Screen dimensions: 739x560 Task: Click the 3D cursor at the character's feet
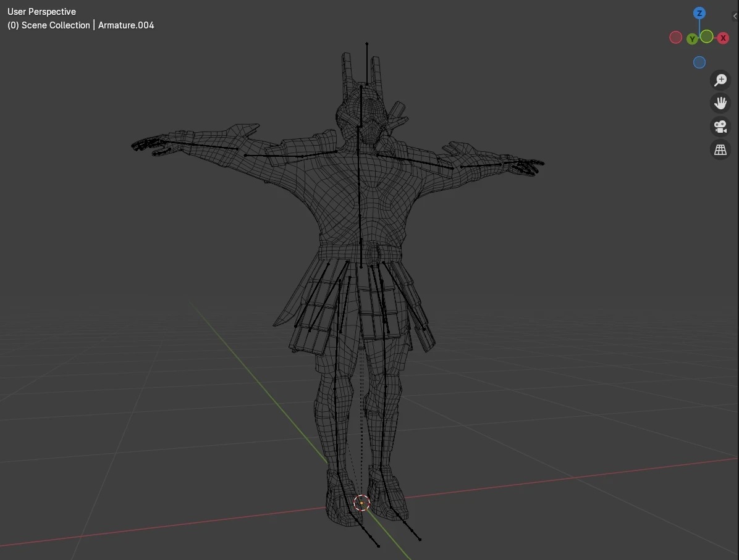pyautogui.click(x=361, y=503)
